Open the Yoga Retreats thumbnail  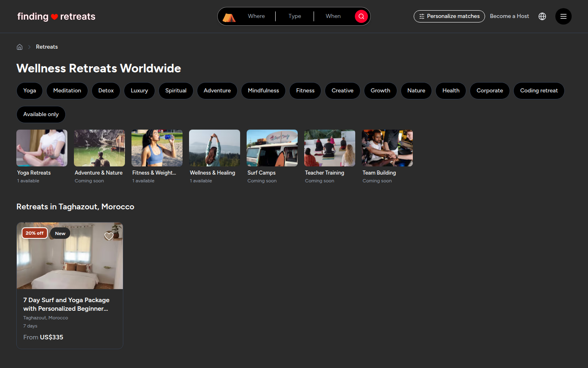pos(42,148)
